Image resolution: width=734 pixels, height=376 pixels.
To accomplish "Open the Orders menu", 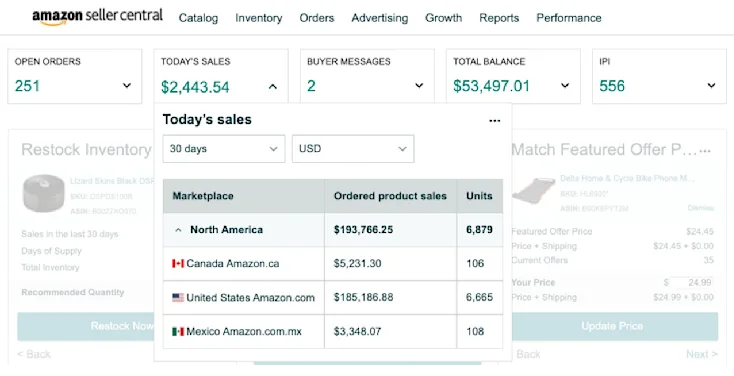I will click(317, 18).
